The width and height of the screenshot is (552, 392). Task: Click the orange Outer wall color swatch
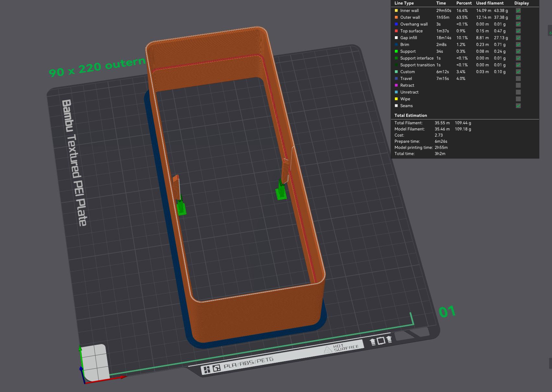pyautogui.click(x=396, y=17)
